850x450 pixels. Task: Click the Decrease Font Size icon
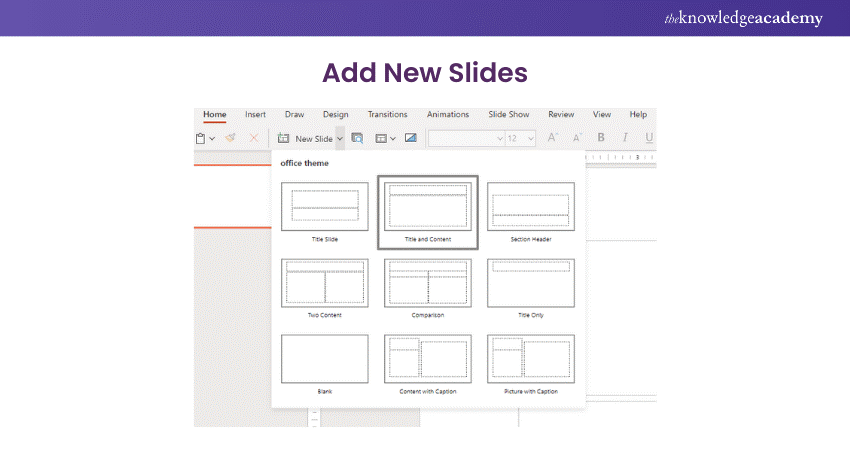[575, 139]
